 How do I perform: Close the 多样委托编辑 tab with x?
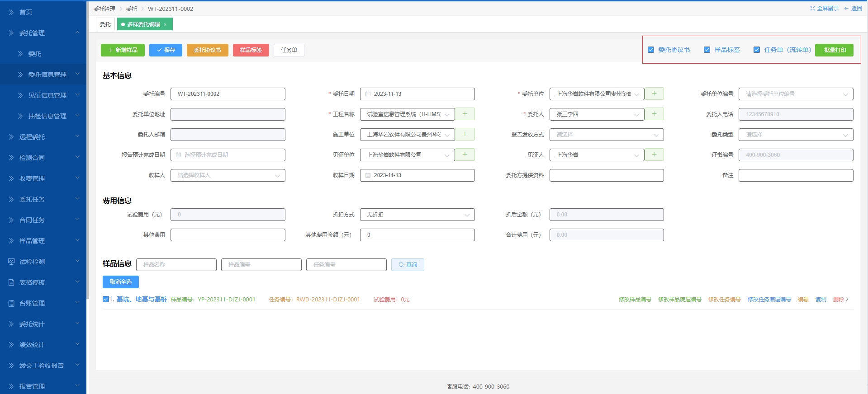tap(165, 24)
